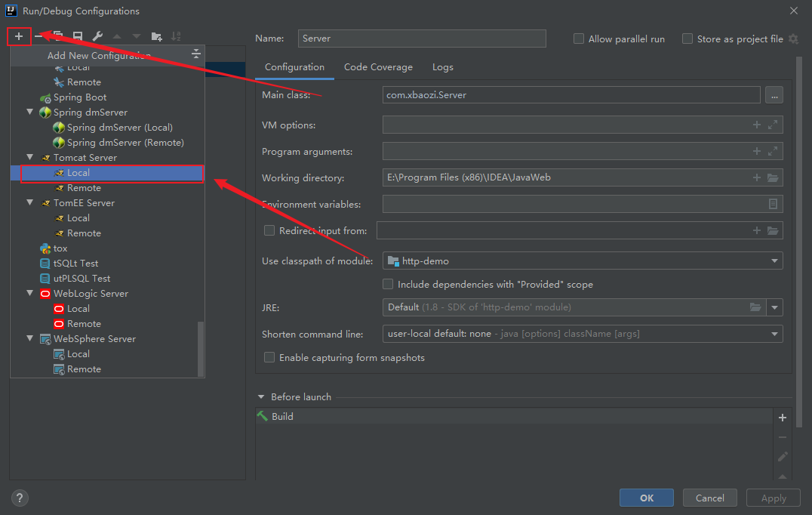The width and height of the screenshot is (812, 515).
Task: Browse for Main class with ellipsis button
Action: 774,94
